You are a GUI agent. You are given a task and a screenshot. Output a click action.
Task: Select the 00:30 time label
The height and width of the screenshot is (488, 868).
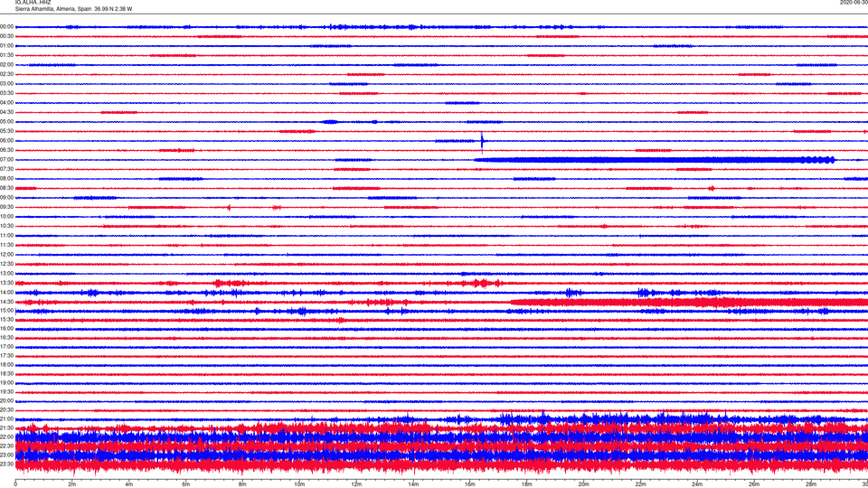click(6, 36)
